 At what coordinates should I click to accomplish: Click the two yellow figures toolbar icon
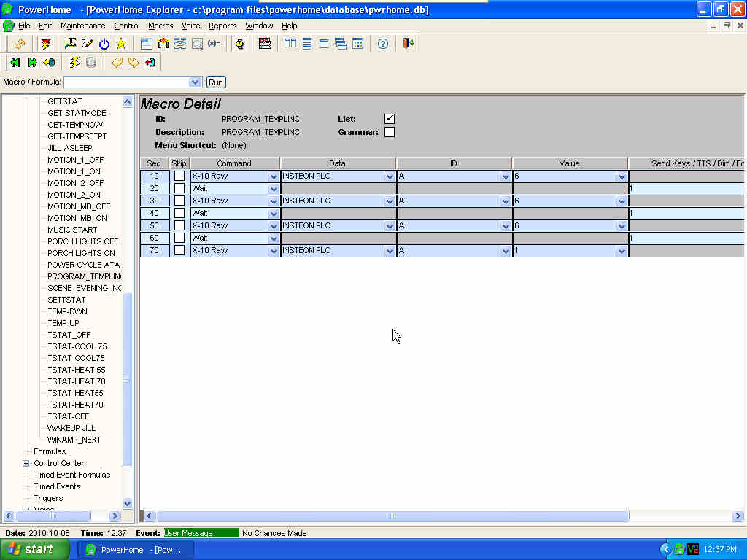pos(163,44)
